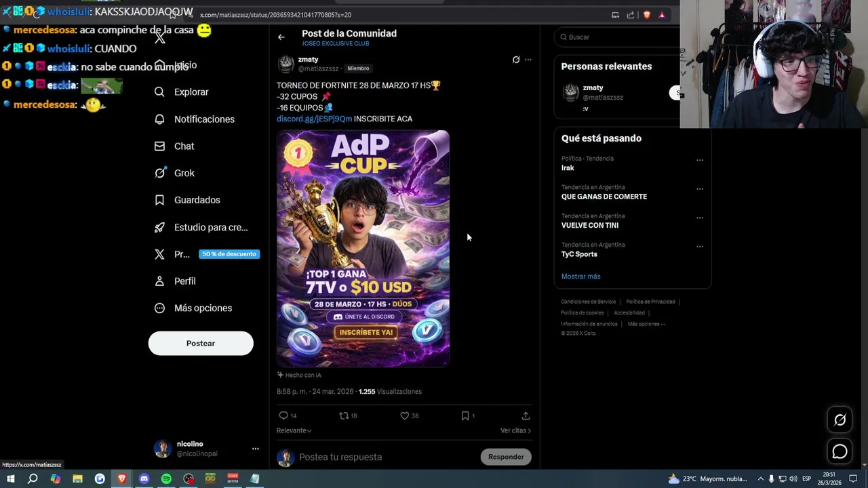This screenshot has height=488, width=868.
Task: Click the Postear button
Action: (201, 344)
